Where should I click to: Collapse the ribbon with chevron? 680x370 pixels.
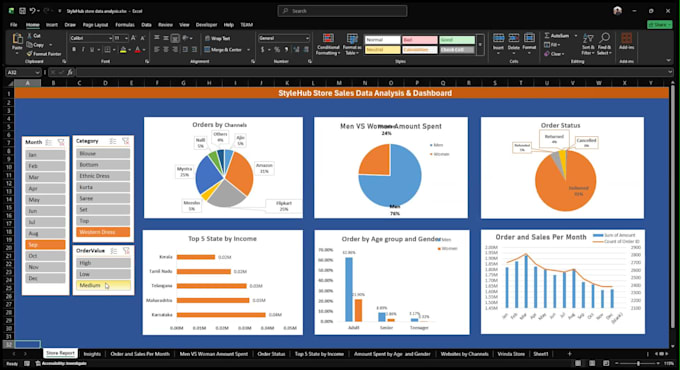tap(668, 61)
